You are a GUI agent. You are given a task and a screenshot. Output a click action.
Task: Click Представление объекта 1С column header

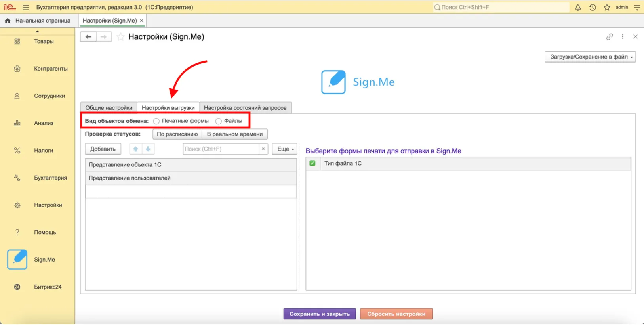pyautogui.click(x=191, y=165)
